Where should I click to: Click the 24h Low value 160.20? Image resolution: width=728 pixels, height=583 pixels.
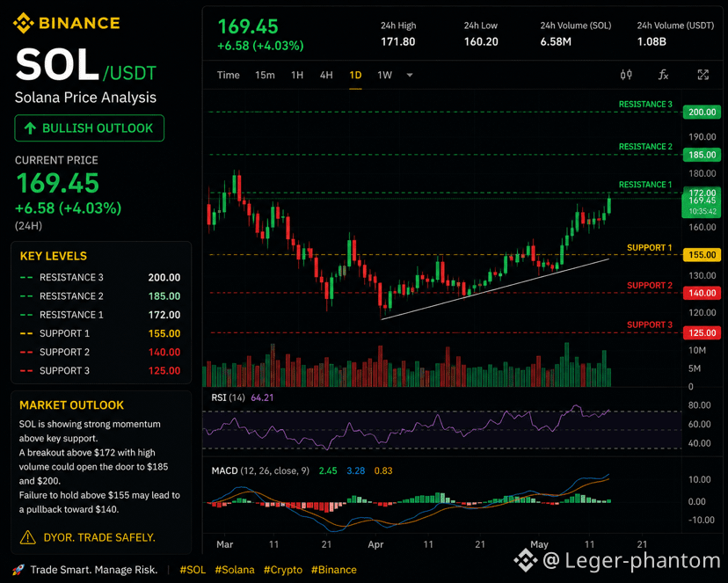pos(481,42)
